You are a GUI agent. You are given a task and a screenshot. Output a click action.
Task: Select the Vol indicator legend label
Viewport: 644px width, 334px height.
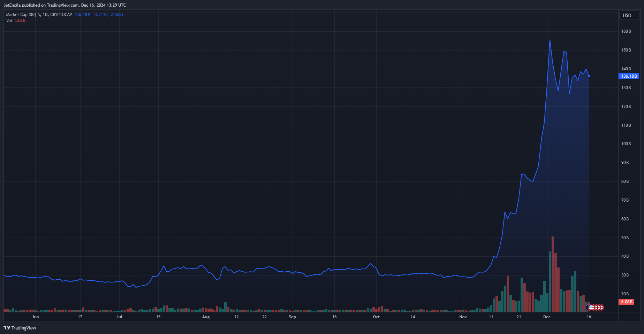point(9,21)
